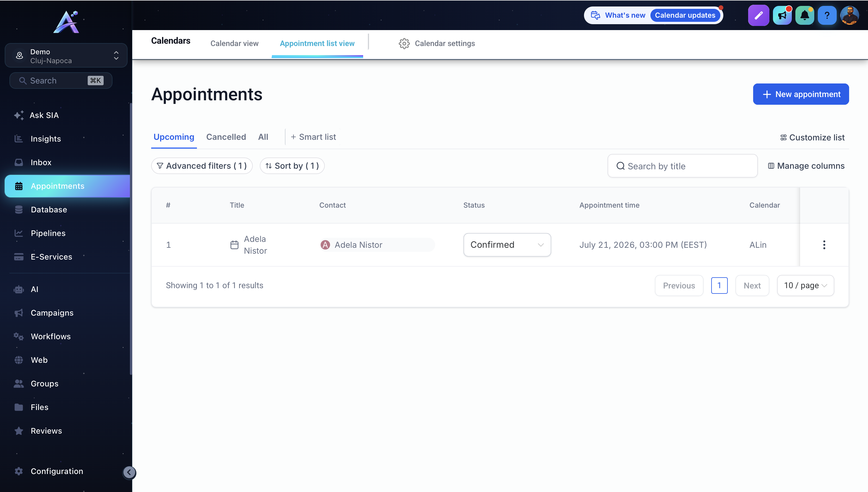This screenshot has height=492, width=868.
Task: Click Previous page button
Action: (x=679, y=286)
